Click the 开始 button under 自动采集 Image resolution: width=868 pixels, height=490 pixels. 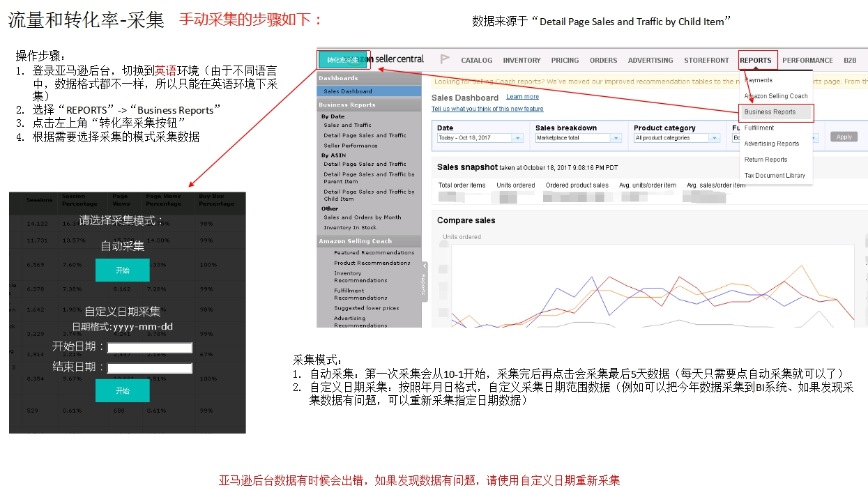(x=123, y=270)
